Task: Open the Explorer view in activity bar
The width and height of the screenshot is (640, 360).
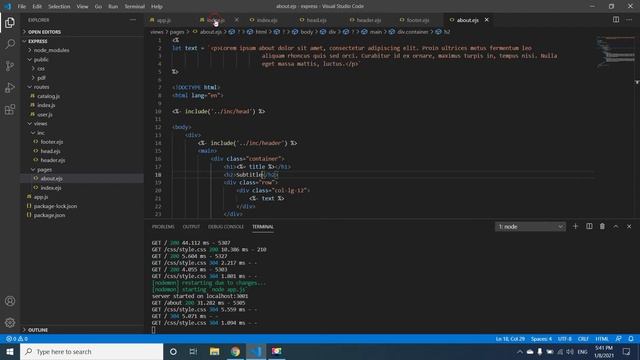Action: click(10, 22)
